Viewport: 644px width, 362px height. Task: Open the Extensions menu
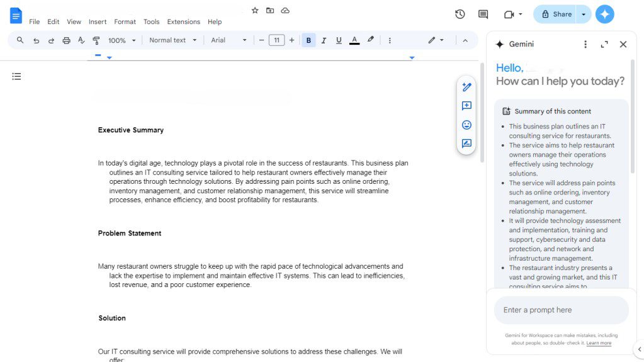tap(184, 22)
